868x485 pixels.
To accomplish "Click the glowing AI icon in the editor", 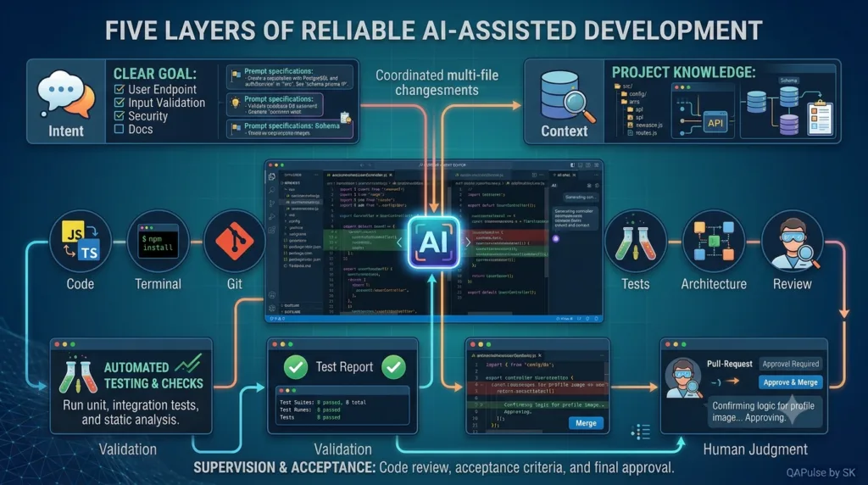I will pos(434,242).
